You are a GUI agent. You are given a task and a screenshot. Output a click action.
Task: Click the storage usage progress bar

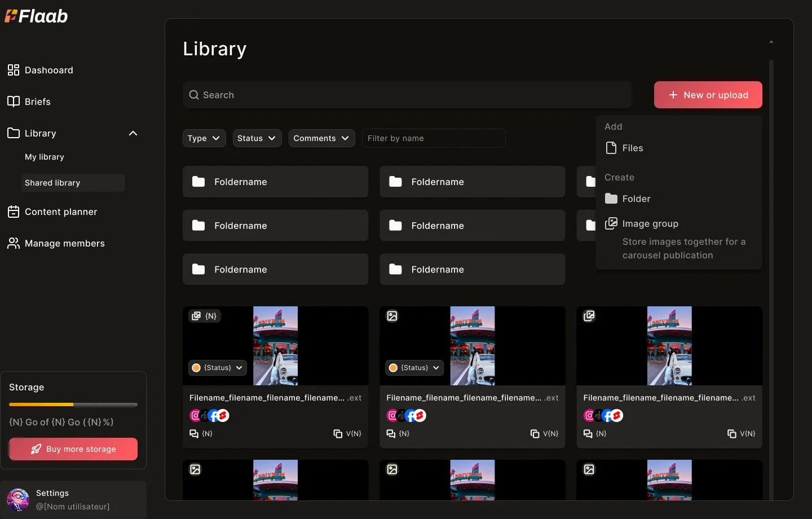point(73,404)
